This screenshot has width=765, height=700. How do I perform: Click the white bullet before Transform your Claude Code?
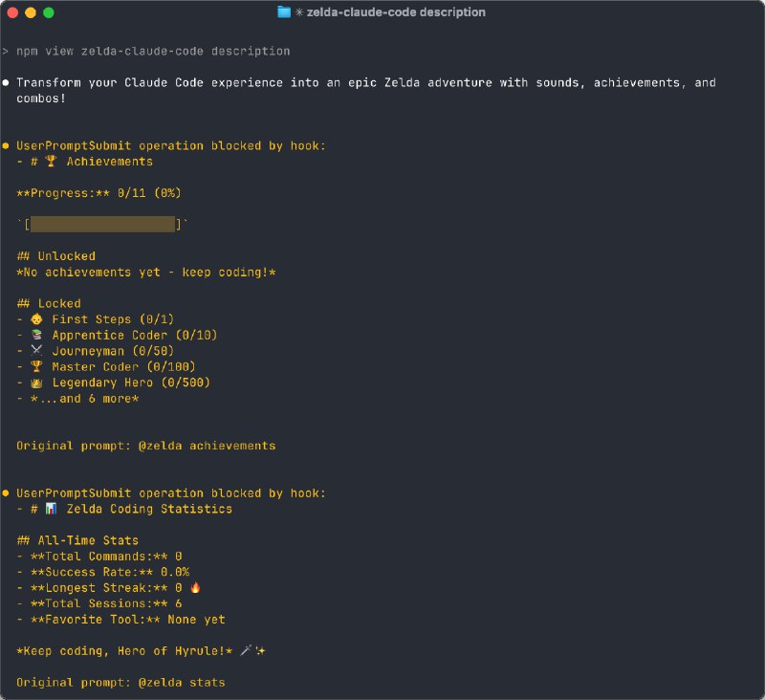point(6,82)
